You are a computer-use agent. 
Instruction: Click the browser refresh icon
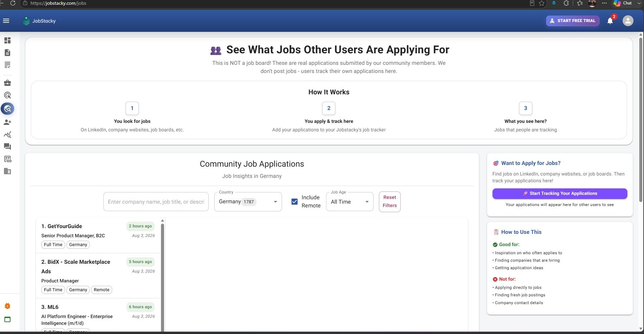click(x=13, y=3)
